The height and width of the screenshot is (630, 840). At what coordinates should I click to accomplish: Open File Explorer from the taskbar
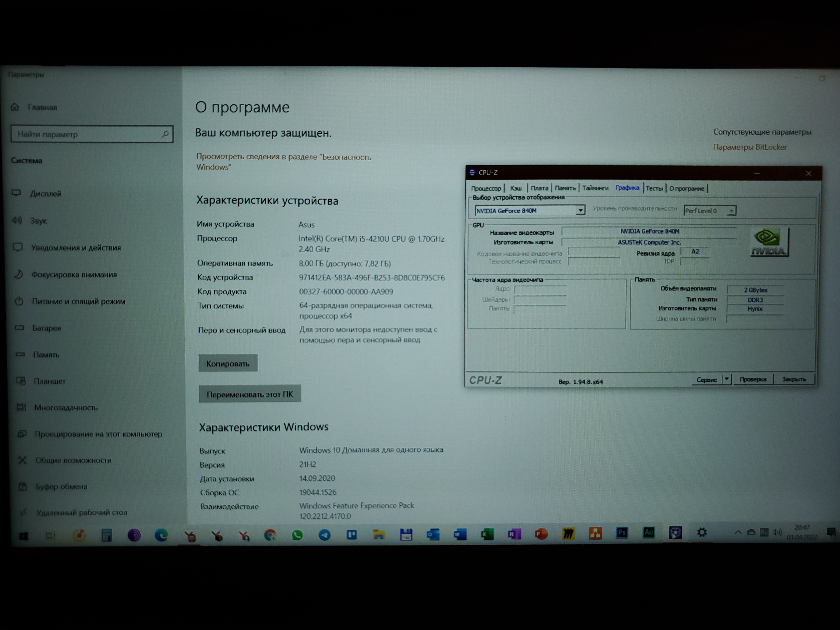point(379,535)
